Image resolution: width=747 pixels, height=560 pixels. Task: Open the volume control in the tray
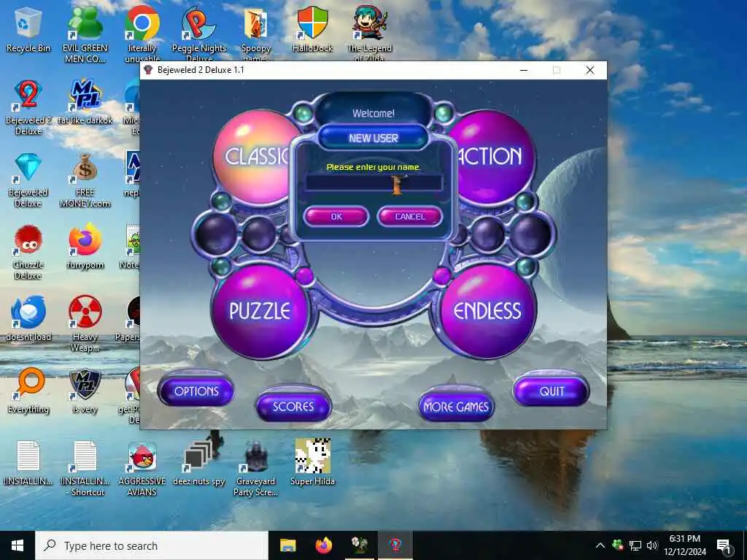tap(651, 545)
